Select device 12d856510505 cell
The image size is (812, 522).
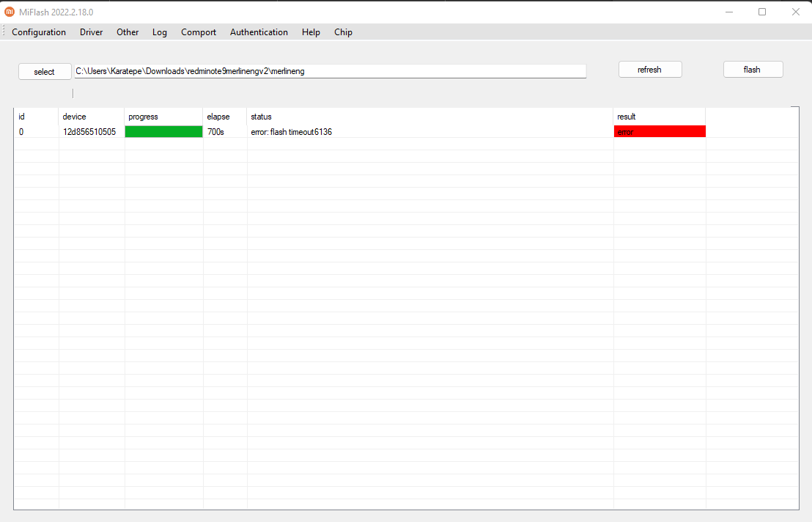click(x=91, y=131)
